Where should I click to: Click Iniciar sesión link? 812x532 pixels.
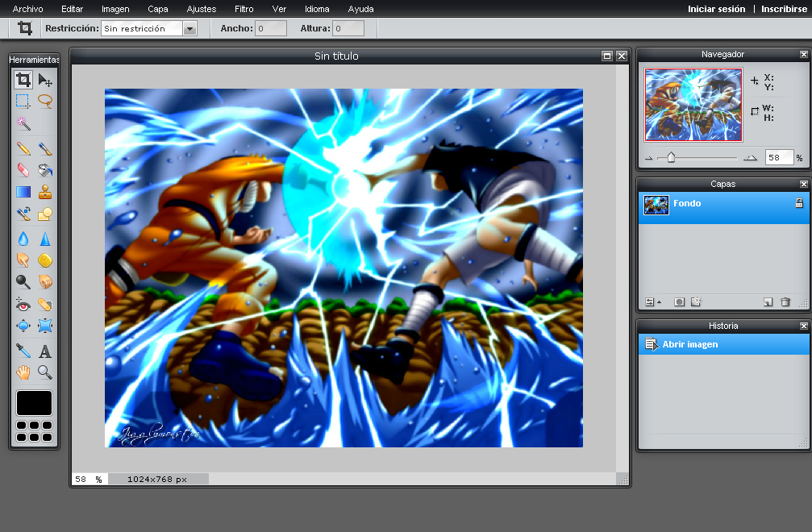716,9
